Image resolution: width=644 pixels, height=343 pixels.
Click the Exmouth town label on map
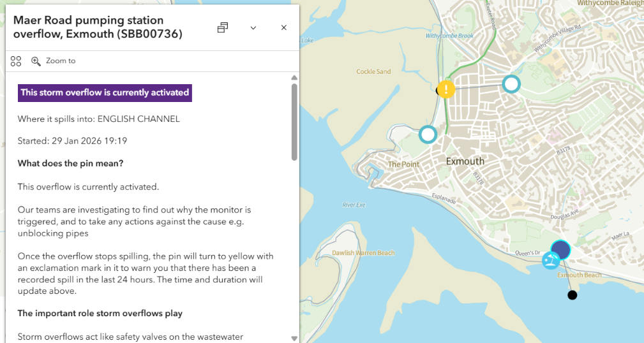465,161
